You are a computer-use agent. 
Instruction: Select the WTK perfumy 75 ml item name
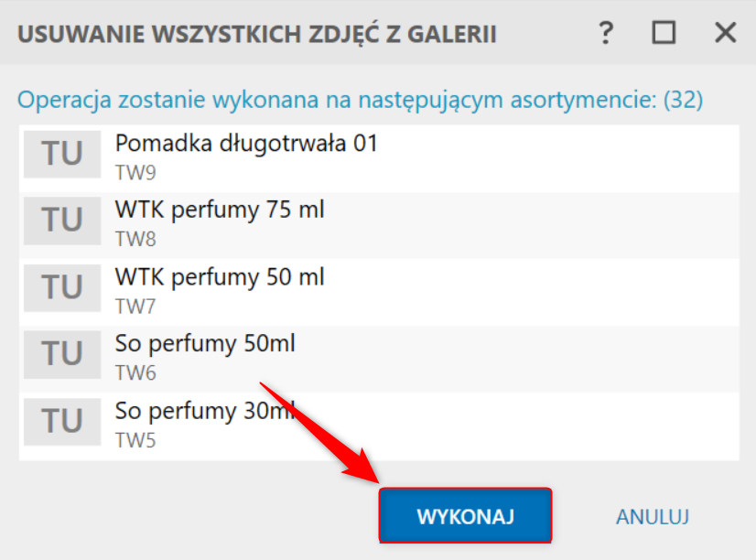click(220, 210)
